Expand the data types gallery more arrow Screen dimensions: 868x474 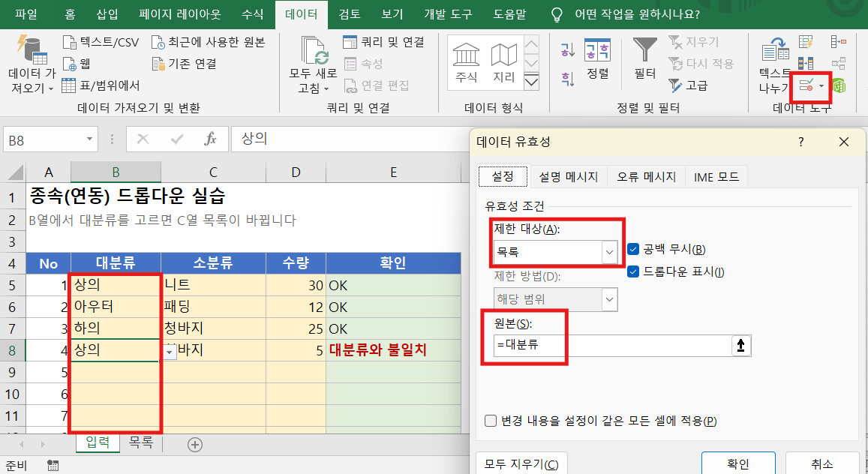(x=531, y=82)
